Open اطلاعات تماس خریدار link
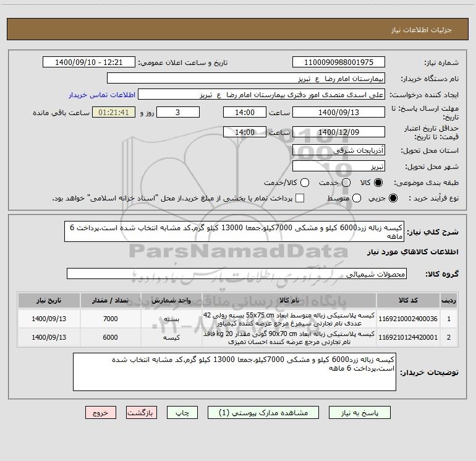Screen dimensions: 476x461 [102, 95]
